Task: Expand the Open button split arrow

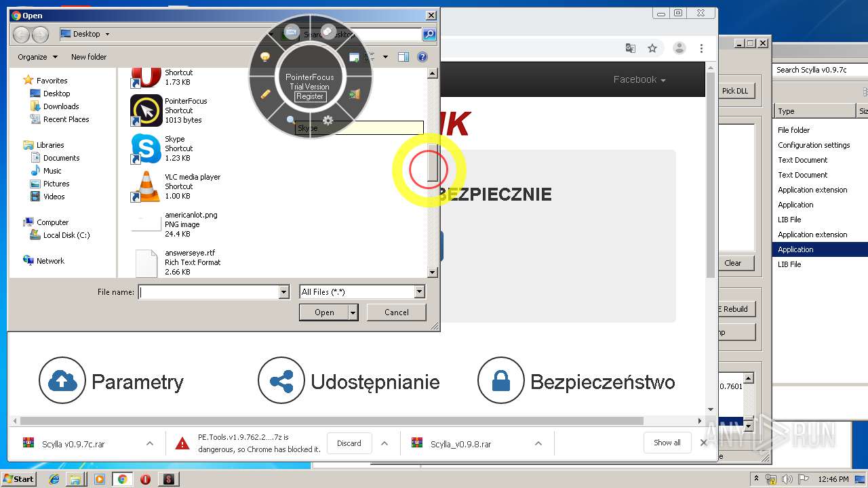Action: pyautogui.click(x=353, y=312)
